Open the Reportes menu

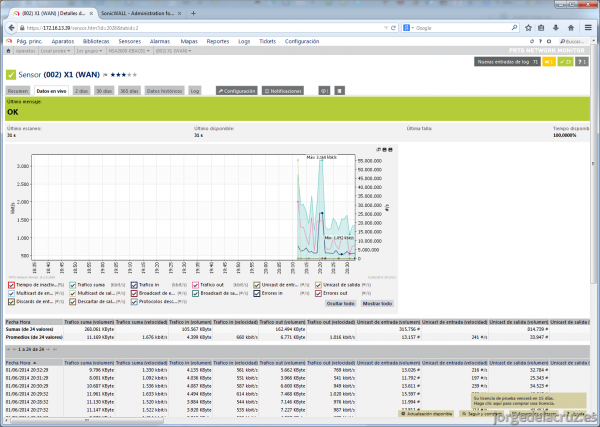(x=218, y=41)
